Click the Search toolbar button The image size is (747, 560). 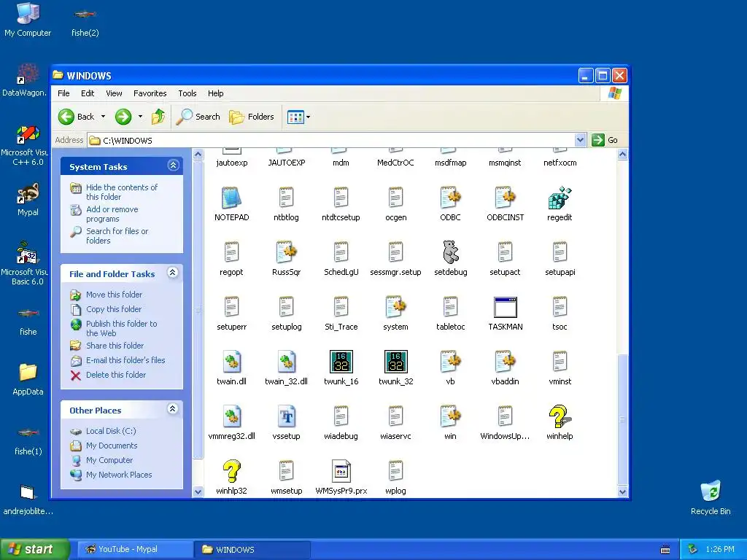198,117
